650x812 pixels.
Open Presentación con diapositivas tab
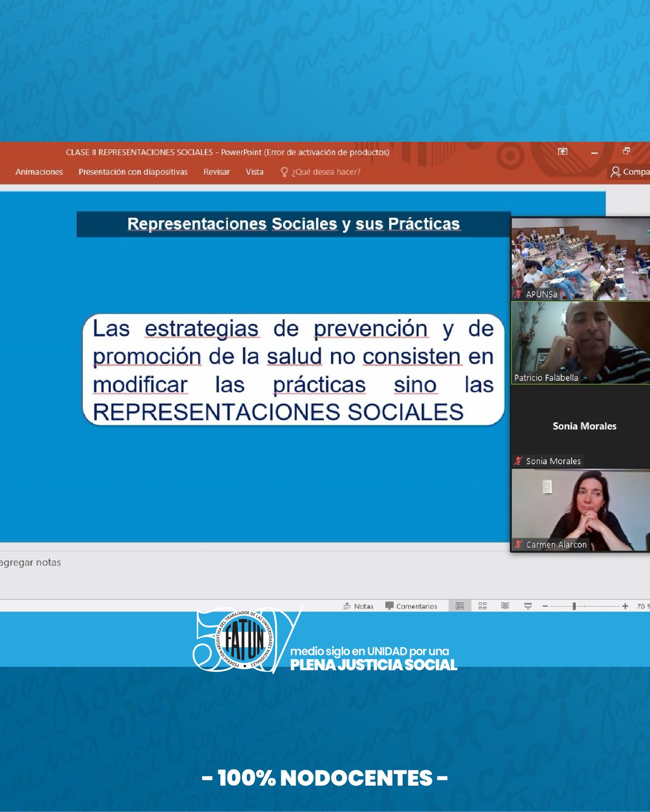coord(133,172)
